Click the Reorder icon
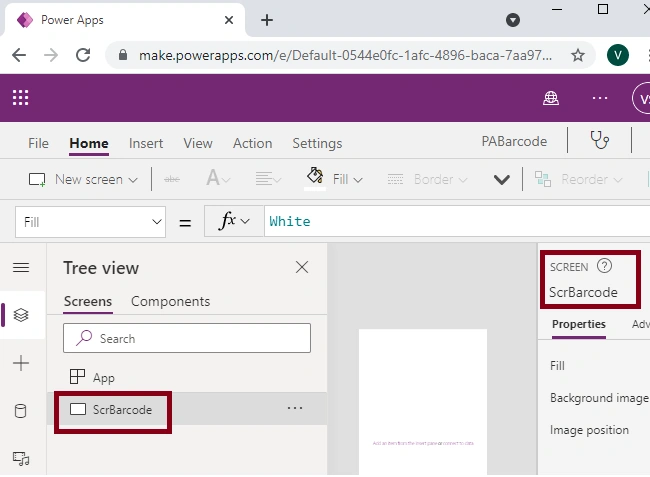This screenshot has height=477, width=650. click(543, 179)
